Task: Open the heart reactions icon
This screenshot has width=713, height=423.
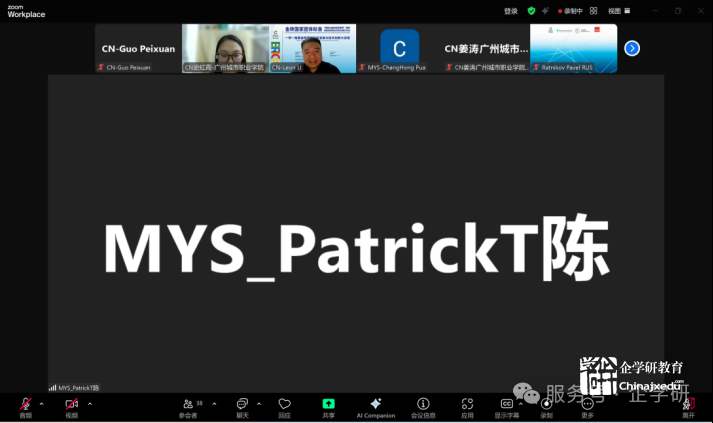Action: tap(284, 404)
